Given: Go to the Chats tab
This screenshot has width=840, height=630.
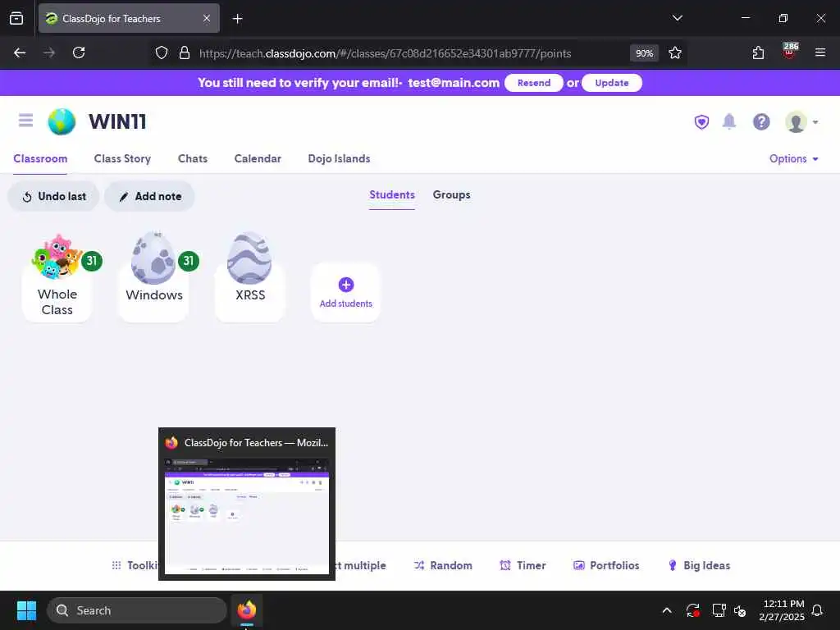Looking at the screenshot, I should [192, 158].
